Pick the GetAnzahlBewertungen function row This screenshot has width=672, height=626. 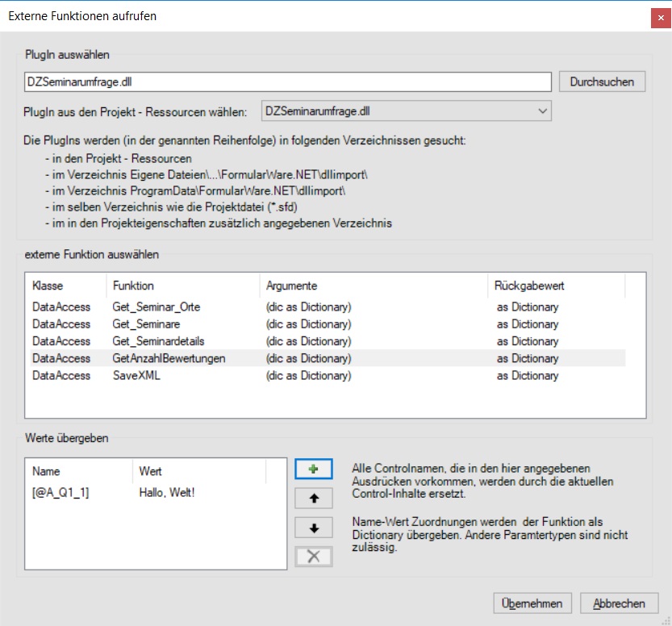click(328, 358)
